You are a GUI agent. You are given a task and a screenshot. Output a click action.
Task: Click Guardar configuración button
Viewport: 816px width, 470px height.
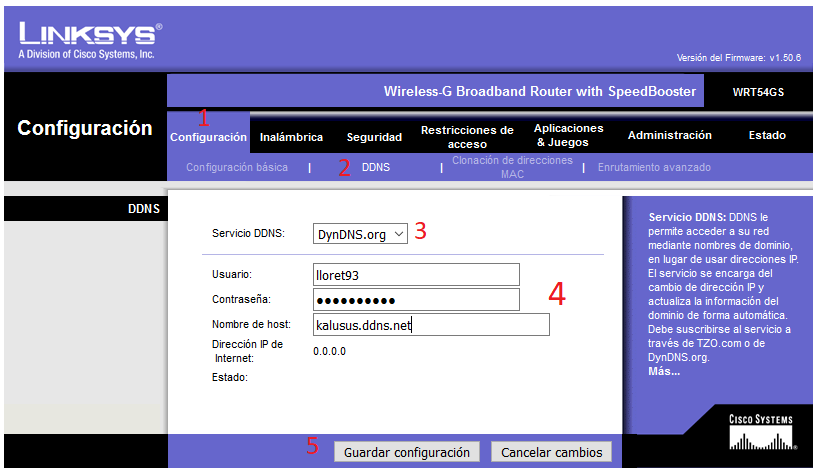[406, 452]
